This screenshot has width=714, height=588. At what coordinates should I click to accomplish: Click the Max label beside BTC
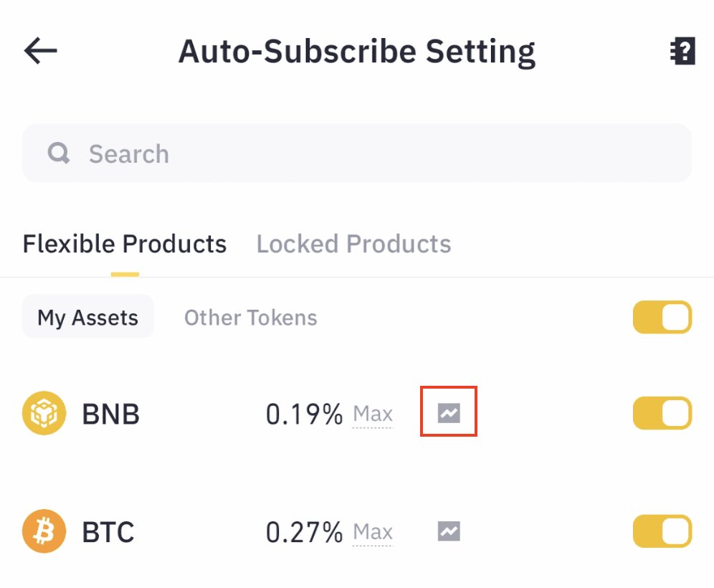pos(373,532)
